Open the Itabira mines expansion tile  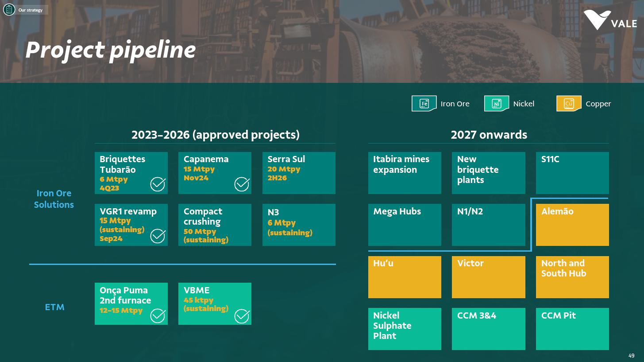pyautogui.click(x=405, y=173)
